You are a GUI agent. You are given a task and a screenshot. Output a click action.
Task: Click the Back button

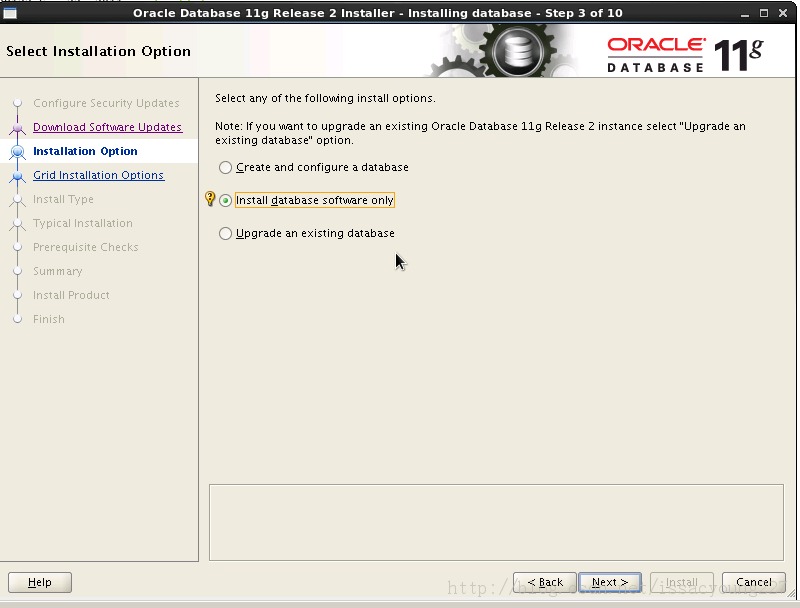(544, 581)
